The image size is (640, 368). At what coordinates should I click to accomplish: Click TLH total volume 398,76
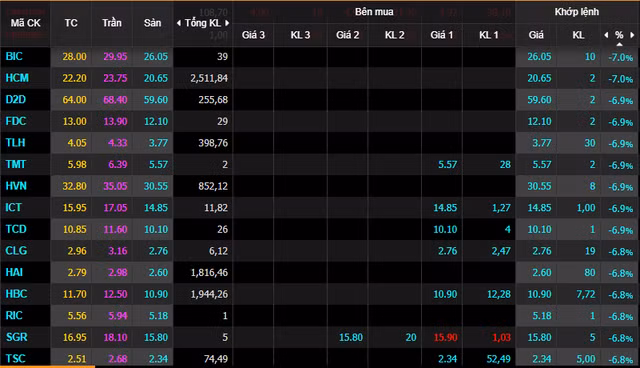tap(213, 143)
